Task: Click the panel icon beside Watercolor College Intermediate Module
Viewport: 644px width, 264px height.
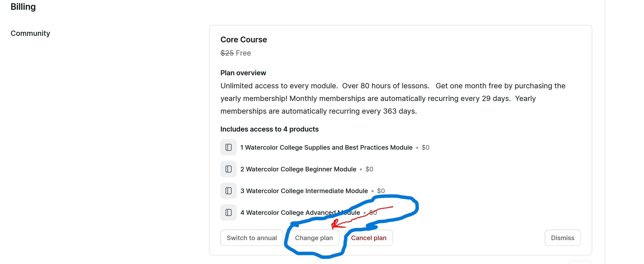Action: point(228,191)
